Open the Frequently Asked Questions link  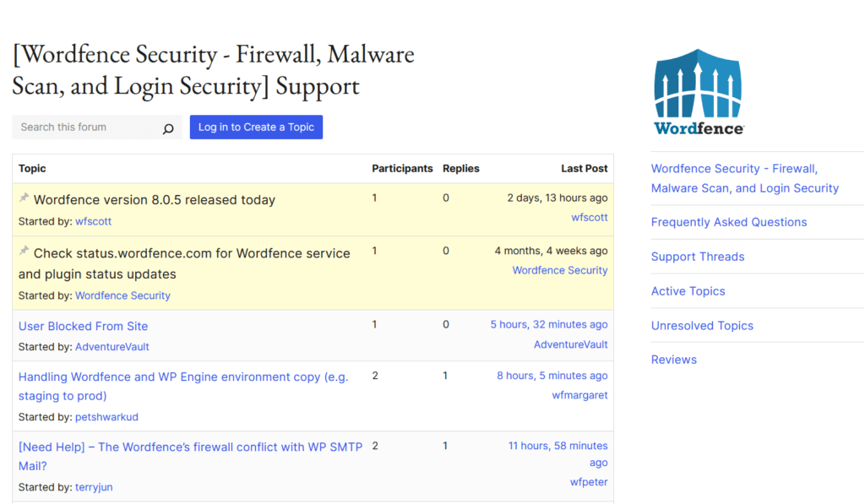[x=728, y=221]
